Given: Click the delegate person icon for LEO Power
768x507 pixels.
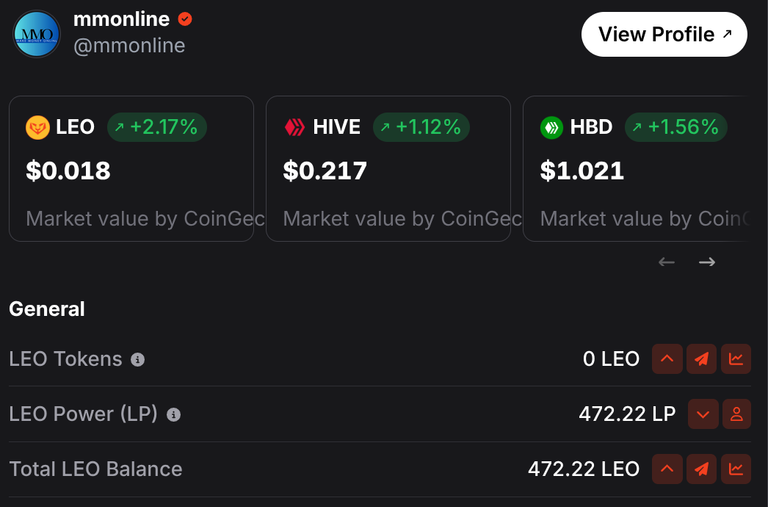Looking at the screenshot, I should tap(736, 414).
